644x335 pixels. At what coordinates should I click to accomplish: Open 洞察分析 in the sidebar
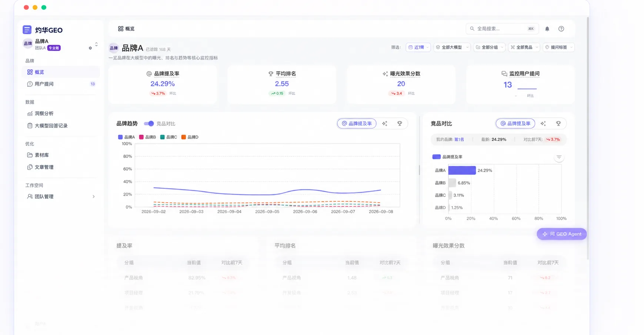click(x=61, y=114)
